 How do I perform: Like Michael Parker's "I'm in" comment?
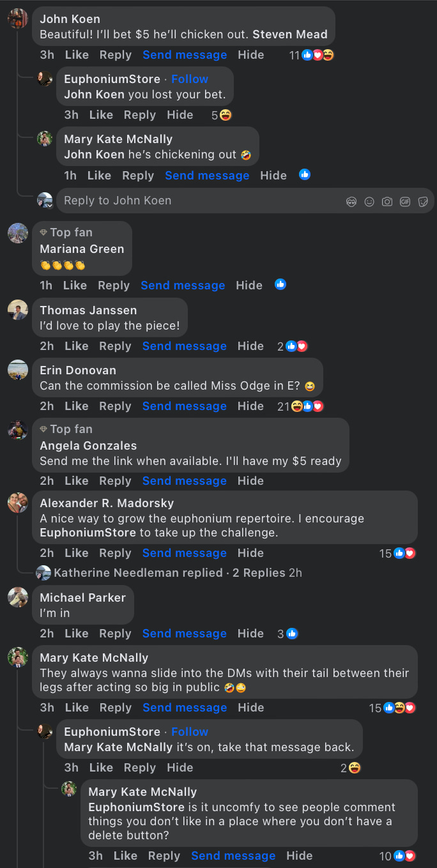click(77, 634)
